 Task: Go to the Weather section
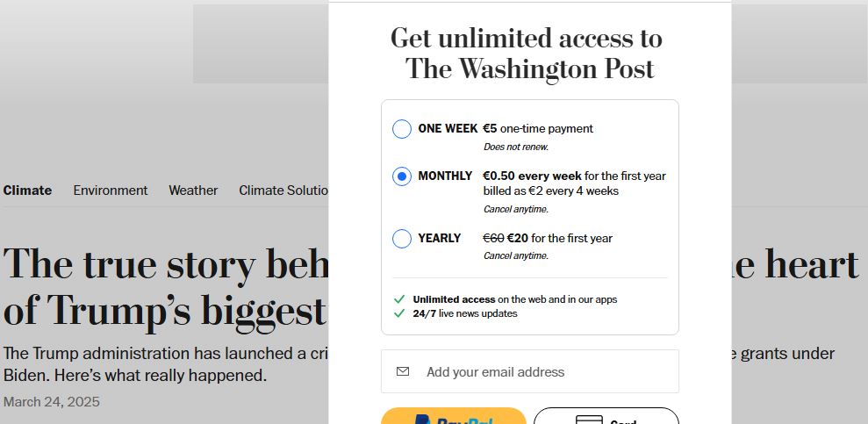coord(193,190)
